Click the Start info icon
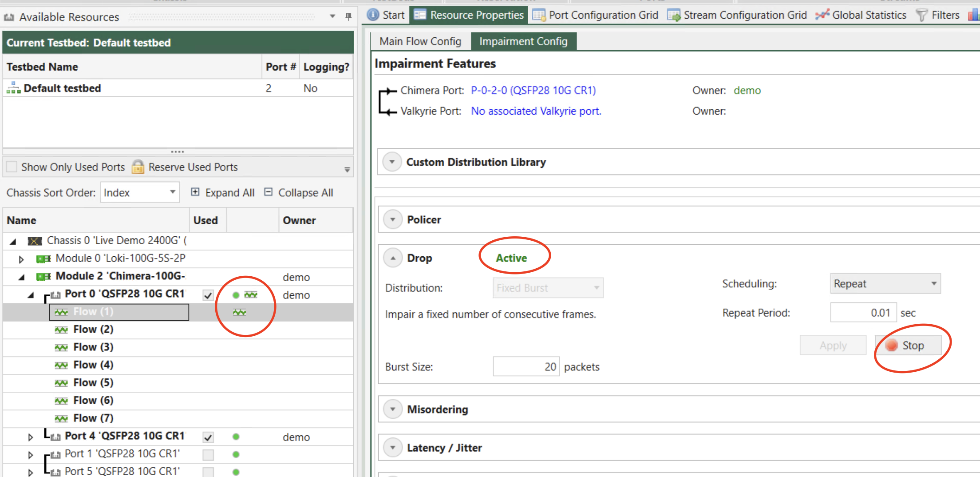Image resolution: width=980 pixels, height=477 pixels. pyautogui.click(x=373, y=15)
